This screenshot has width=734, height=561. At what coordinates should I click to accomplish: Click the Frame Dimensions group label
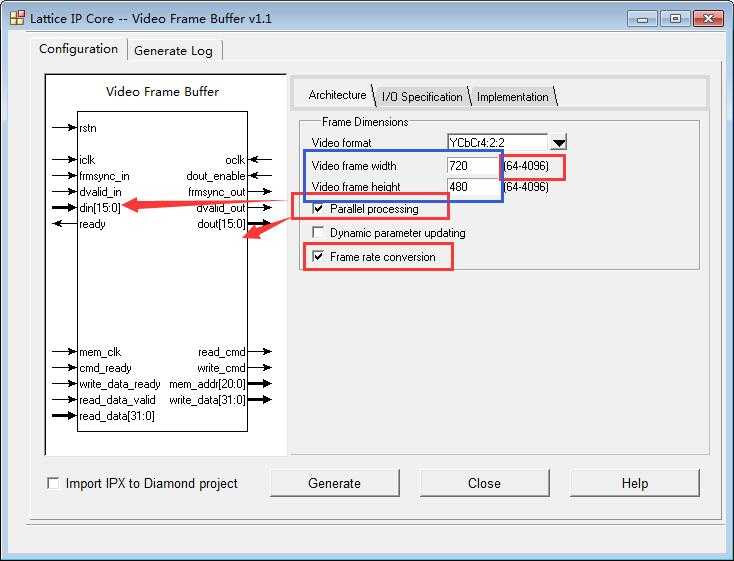pyautogui.click(x=365, y=122)
